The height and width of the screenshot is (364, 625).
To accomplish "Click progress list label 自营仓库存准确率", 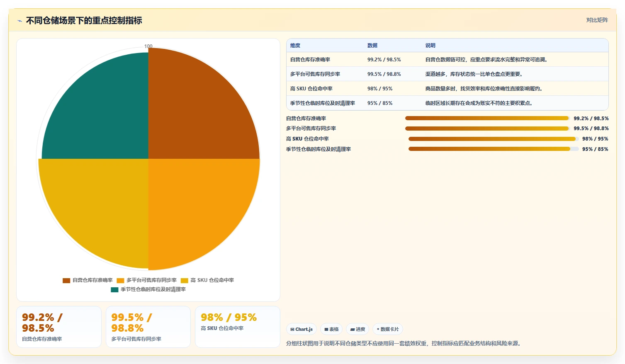I will point(306,119).
